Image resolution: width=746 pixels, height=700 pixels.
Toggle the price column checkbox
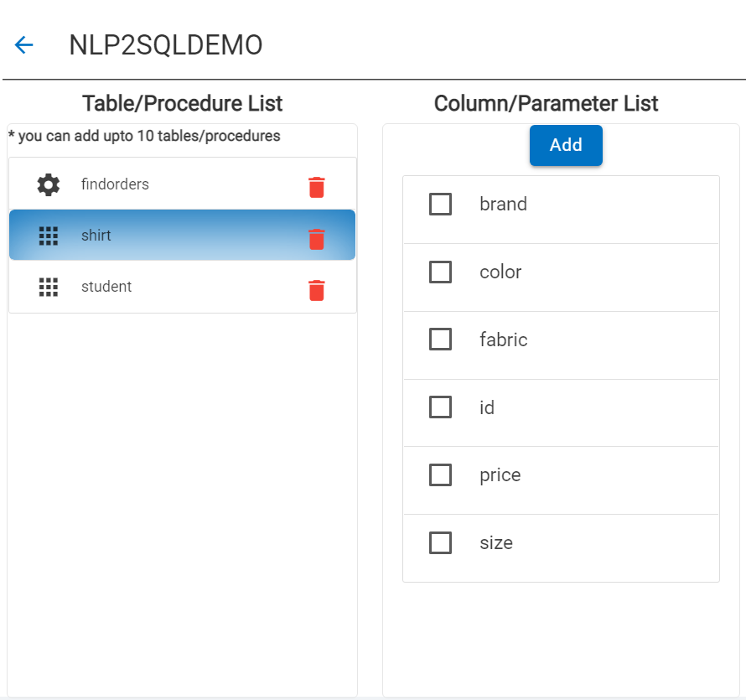(x=440, y=475)
